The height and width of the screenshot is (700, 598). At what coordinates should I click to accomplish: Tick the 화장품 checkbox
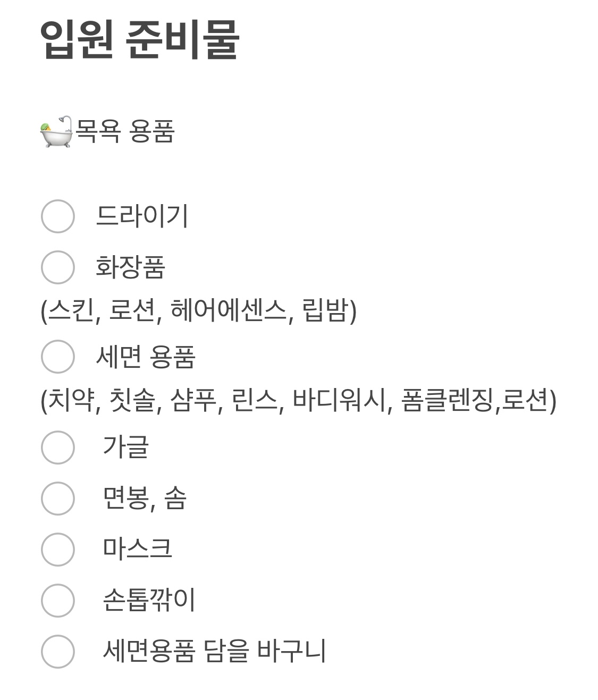[x=57, y=267]
